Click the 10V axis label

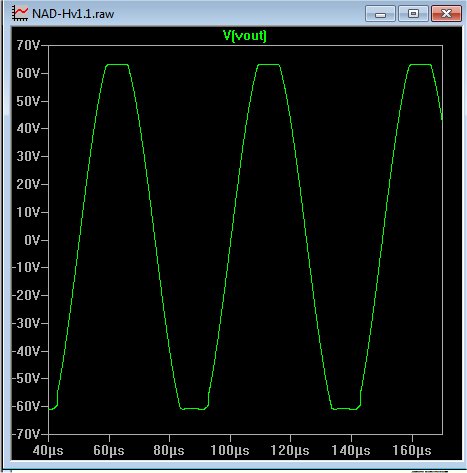[28, 212]
